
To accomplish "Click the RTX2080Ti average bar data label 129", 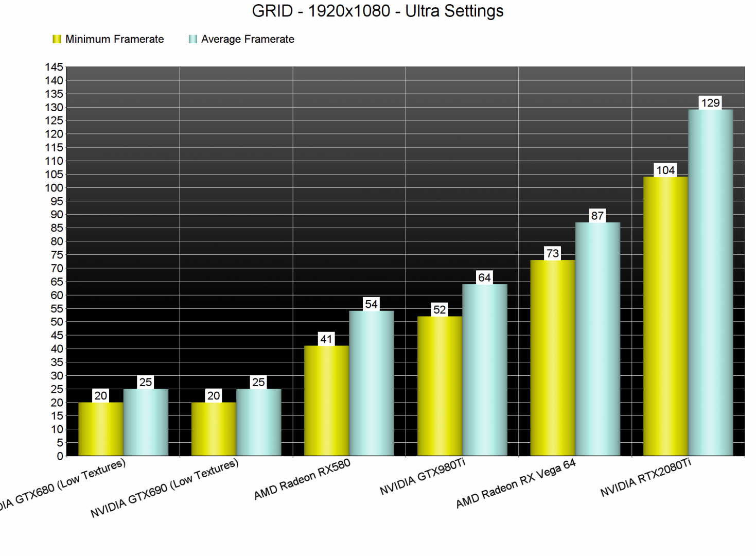I will click(710, 103).
